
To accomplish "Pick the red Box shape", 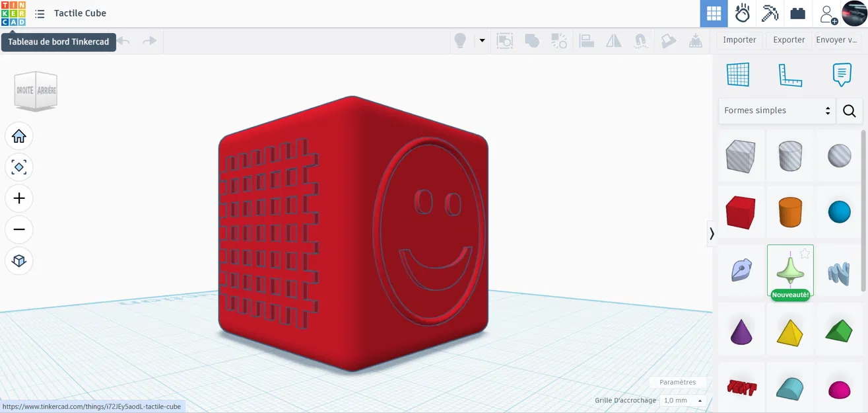I will coord(741,212).
